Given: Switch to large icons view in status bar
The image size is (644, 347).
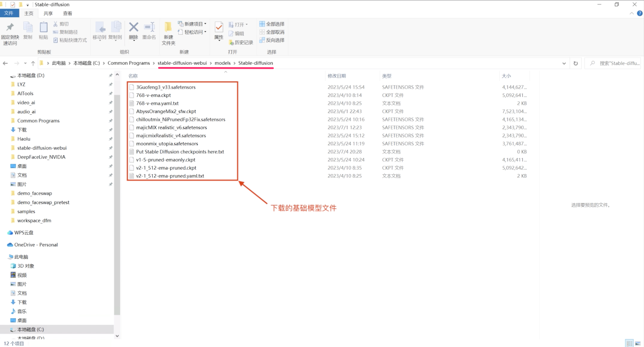Looking at the screenshot, I should point(638,343).
